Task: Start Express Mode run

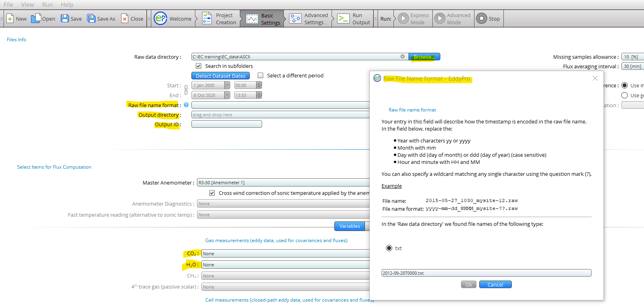Action: coord(414,19)
